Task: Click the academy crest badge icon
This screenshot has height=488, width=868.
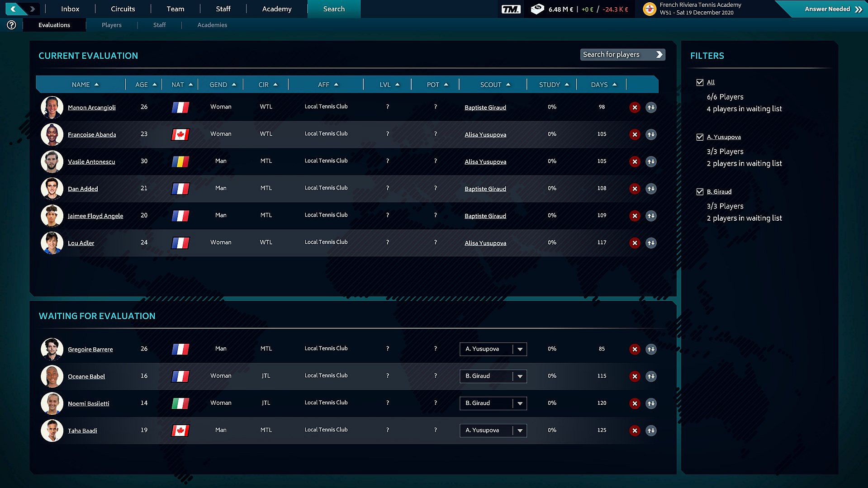Action: pyautogui.click(x=650, y=9)
